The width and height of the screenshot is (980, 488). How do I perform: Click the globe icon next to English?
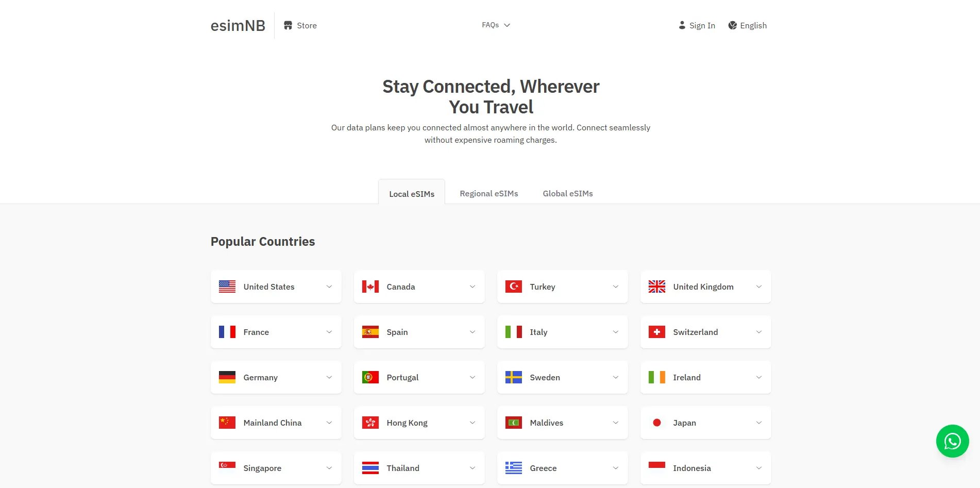(732, 25)
